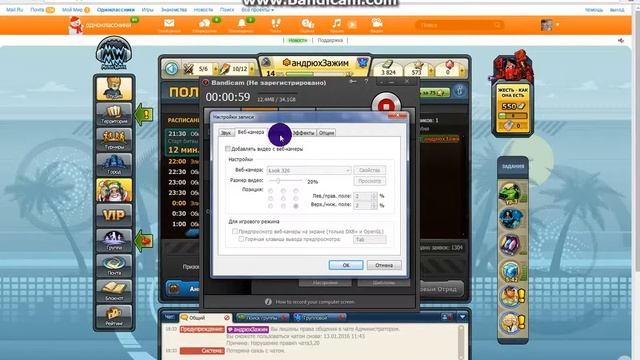Click the plus button next to 10/12
Screen dimensions: 640x360
[x=252, y=69]
